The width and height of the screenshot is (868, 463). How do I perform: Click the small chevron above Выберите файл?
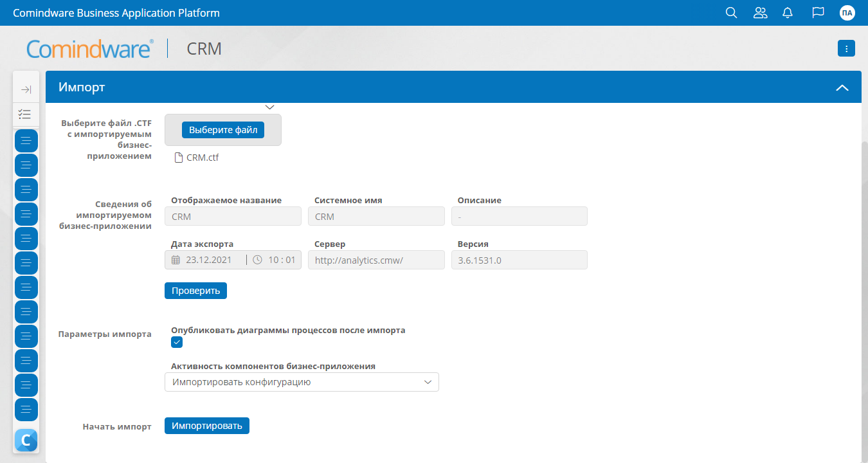[x=270, y=107]
